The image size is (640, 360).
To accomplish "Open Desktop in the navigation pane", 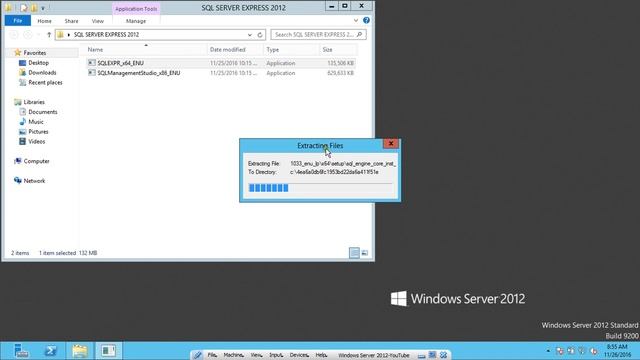I will tap(38, 63).
